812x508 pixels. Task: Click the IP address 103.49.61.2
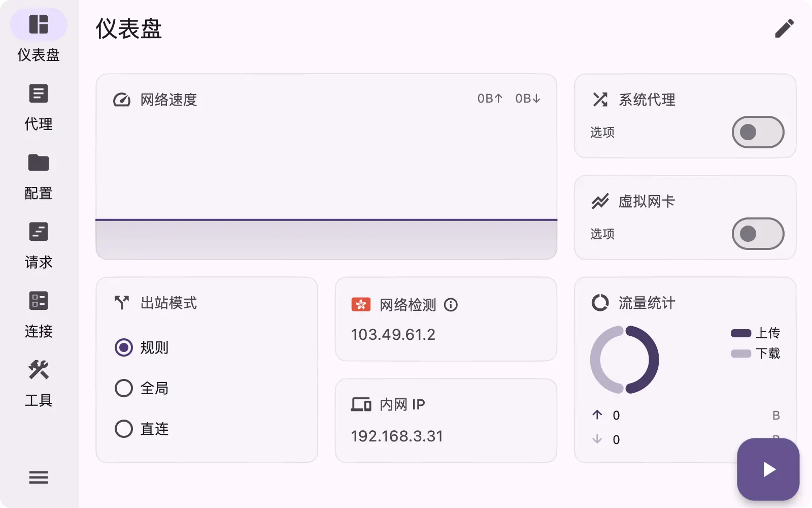point(393,334)
